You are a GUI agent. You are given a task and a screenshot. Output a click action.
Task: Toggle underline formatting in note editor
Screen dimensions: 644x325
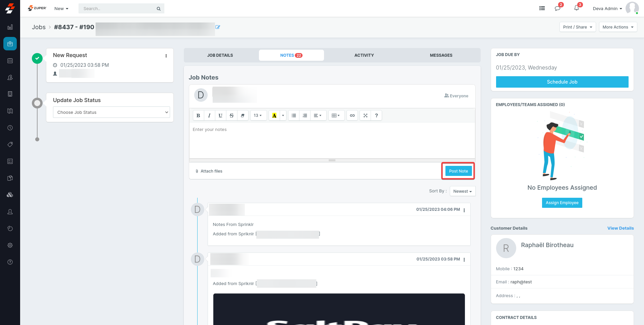(x=220, y=115)
